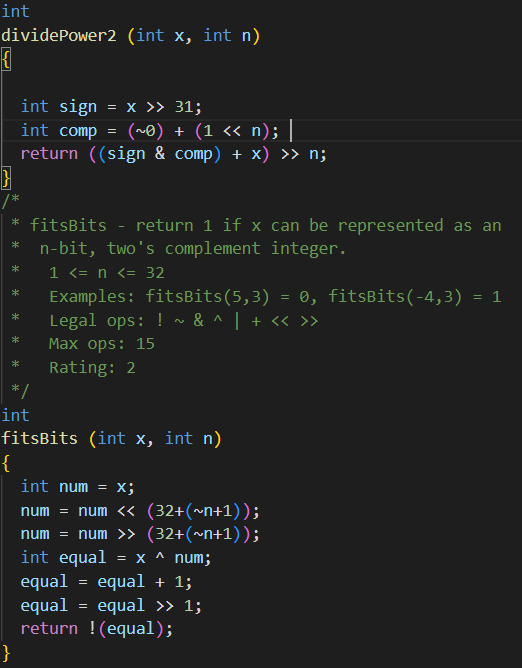Click the return keyword before "((sign"

tap(49, 154)
